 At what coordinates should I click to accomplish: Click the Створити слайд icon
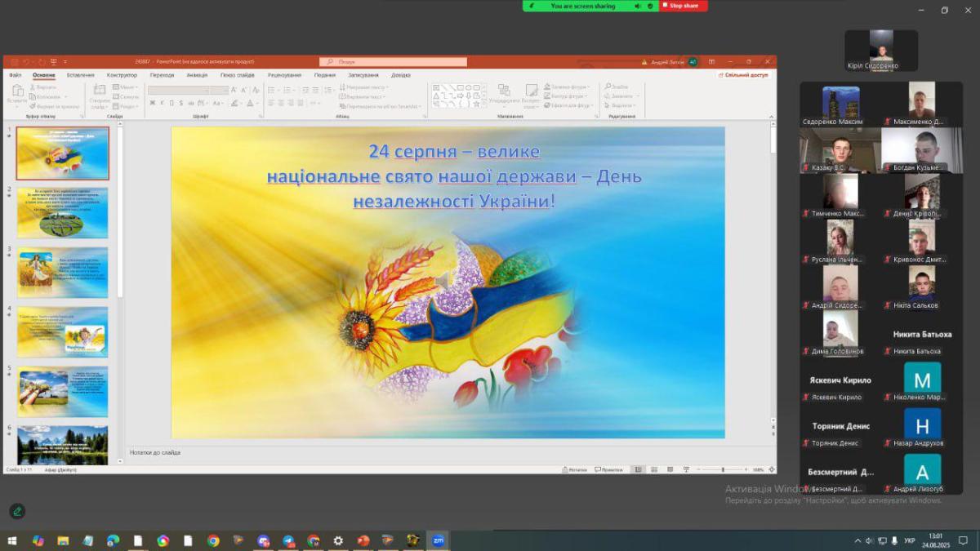(100, 96)
